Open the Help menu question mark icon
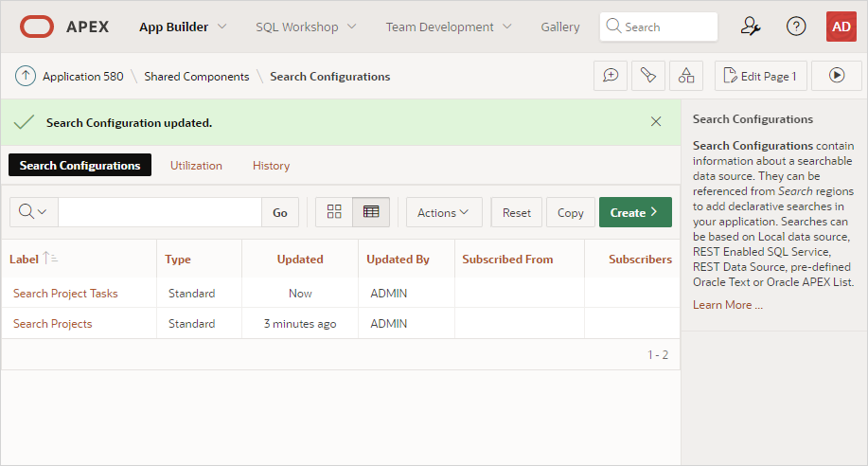The image size is (868, 466). 796,27
